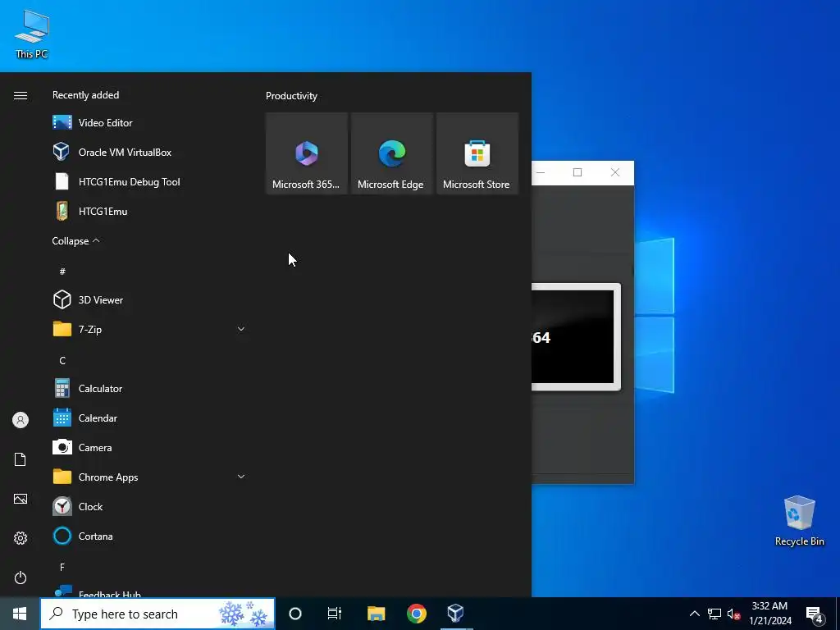Viewport: 840px width, 630px height.
Task: Open HTCG1Emu Debug Tool entry
Action: (x=149, y=181)
